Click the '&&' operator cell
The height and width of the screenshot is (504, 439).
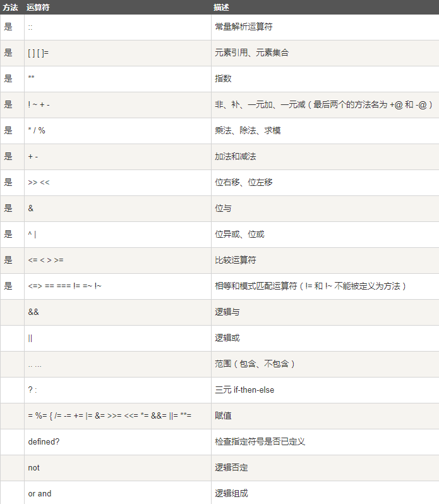click(x=33, y=312)
